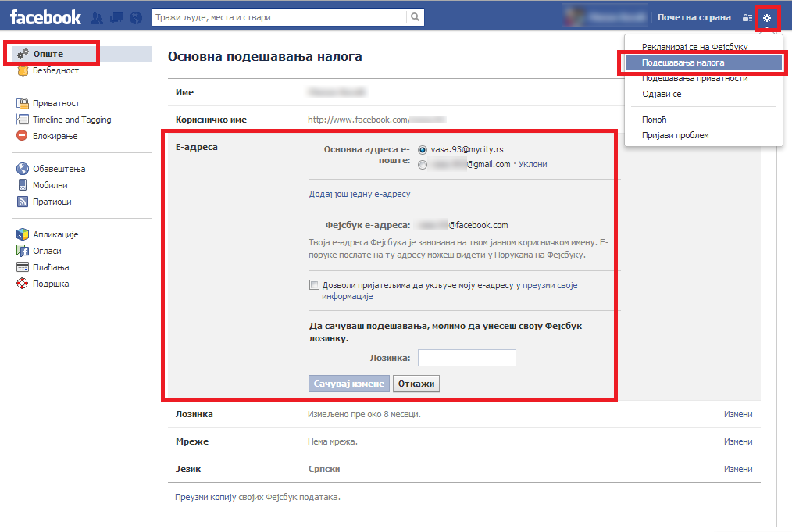Click the Српски language value
The image size is (792, 532).
[324, 469]
